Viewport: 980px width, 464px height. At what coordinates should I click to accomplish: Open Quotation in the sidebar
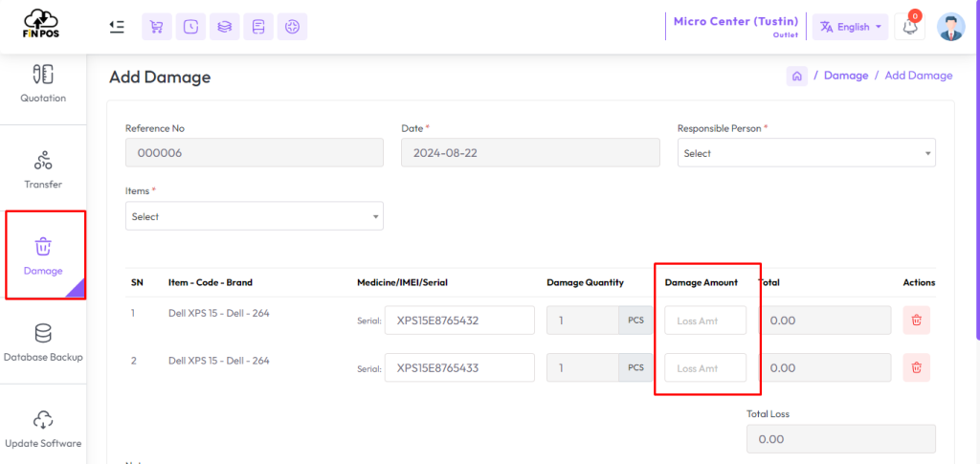43,83
